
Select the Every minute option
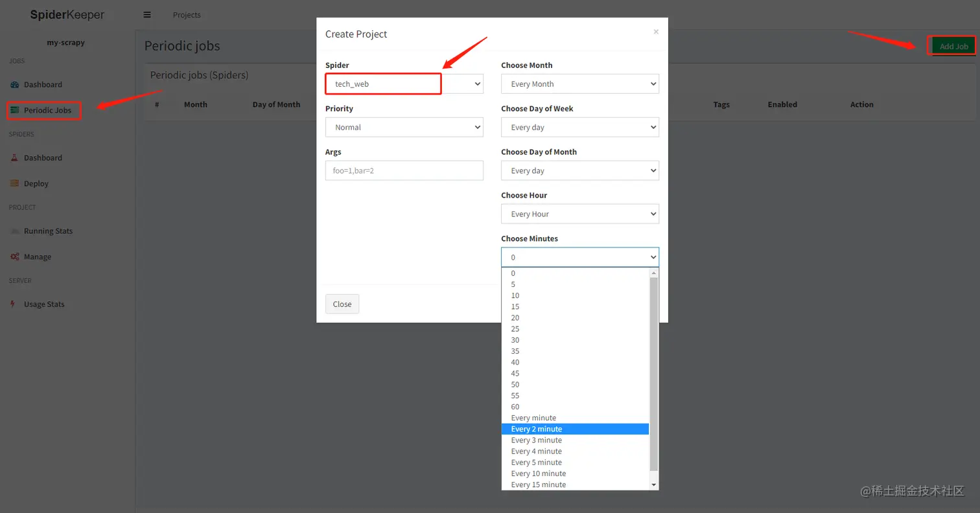tap(575, 418)
